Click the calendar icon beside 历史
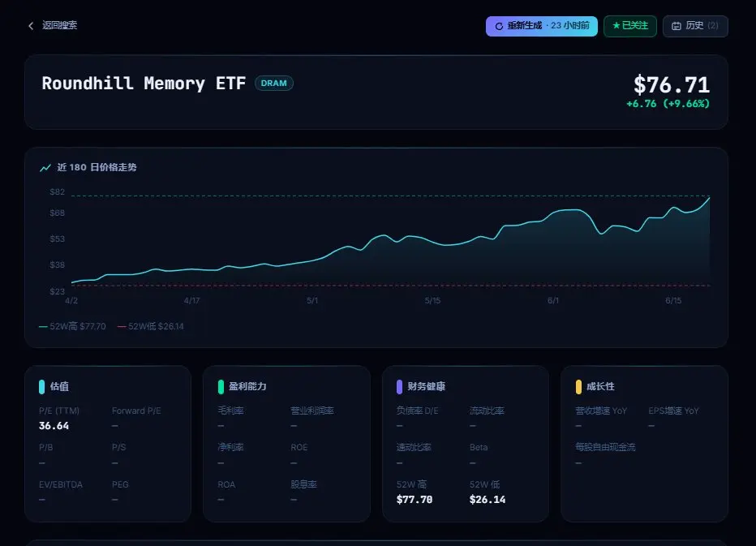756x546 pixels. 677,26
